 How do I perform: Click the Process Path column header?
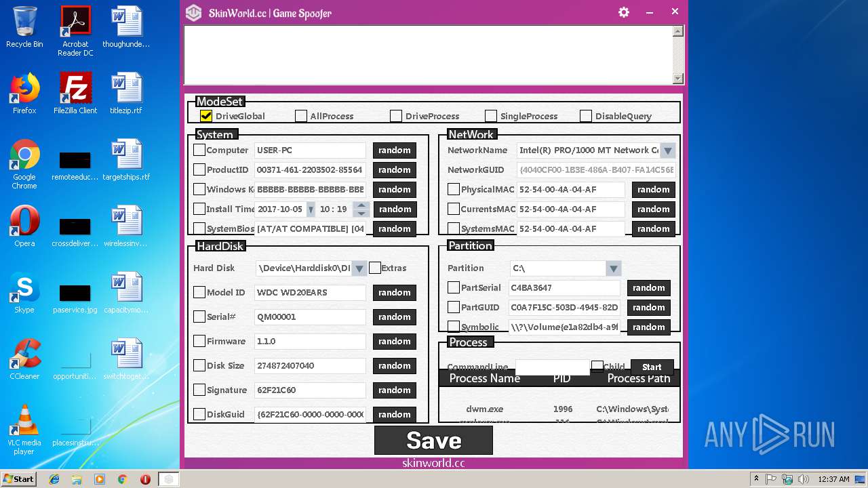coord(639,378)
